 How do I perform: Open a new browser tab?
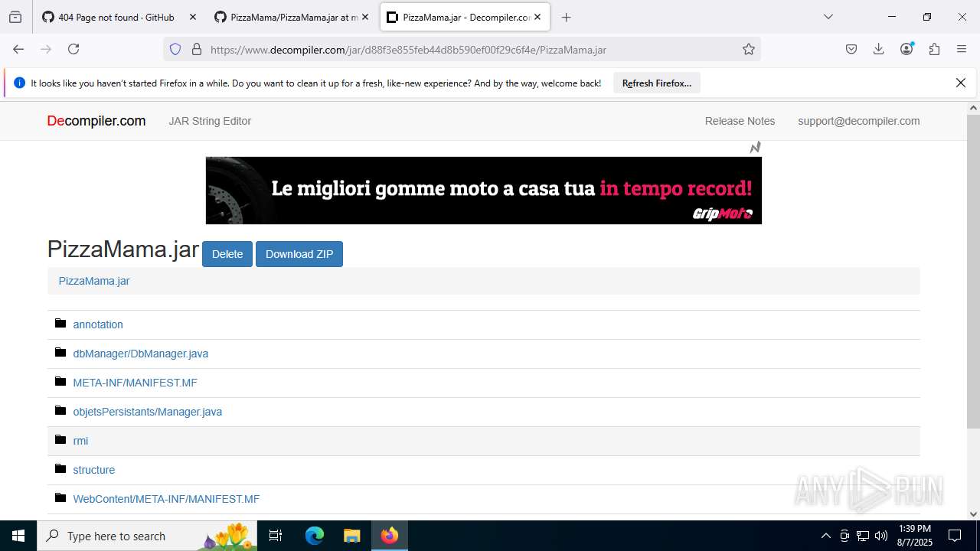[x=567, y=17]
